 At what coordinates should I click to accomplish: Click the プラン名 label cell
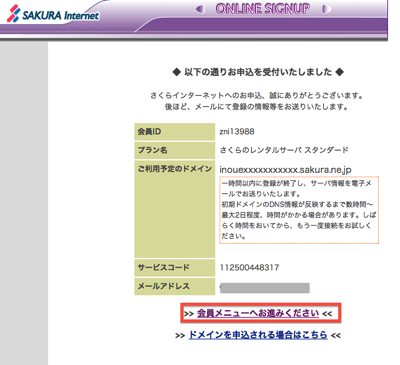[175, 150]
